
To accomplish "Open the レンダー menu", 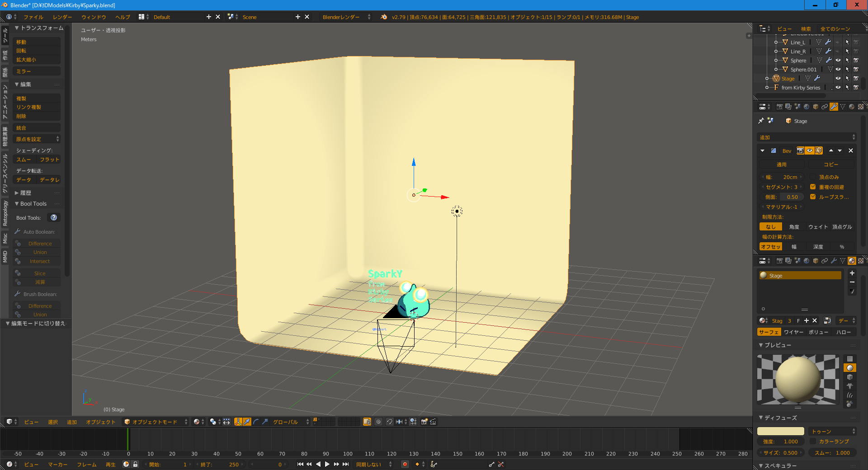I will [62, 17].
